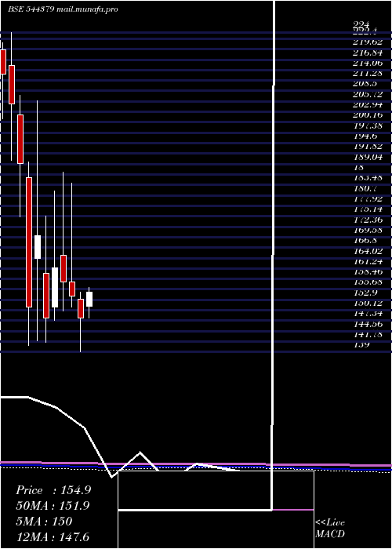This screenshot has height=549, width=392.
Task: Click the 202.94 price axis label
Action: click(368, 104)
